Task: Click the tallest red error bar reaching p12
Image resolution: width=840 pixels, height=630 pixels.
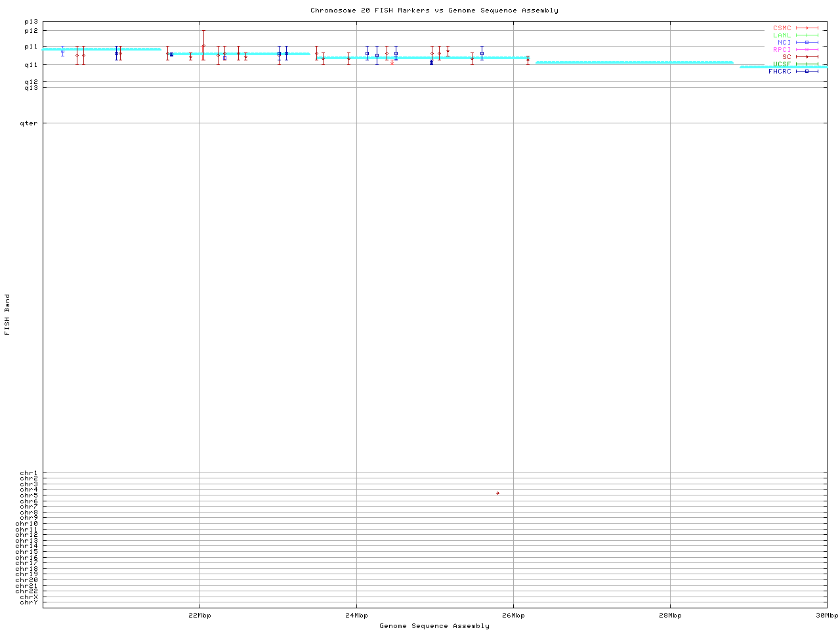Action: coord(203,45)
